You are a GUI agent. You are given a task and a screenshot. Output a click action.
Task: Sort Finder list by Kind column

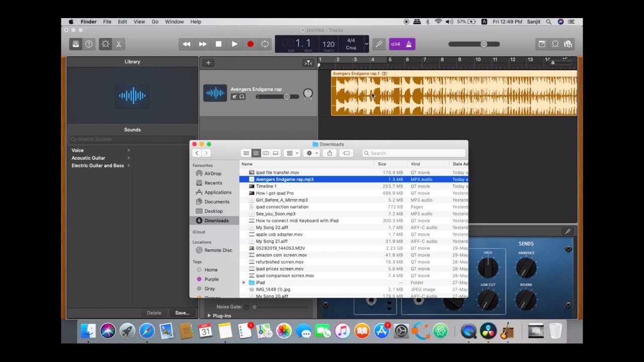tap(428, 164)
